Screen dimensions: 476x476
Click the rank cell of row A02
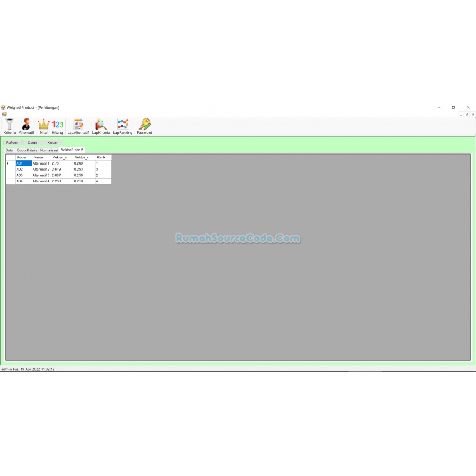[x=103, y=170]
